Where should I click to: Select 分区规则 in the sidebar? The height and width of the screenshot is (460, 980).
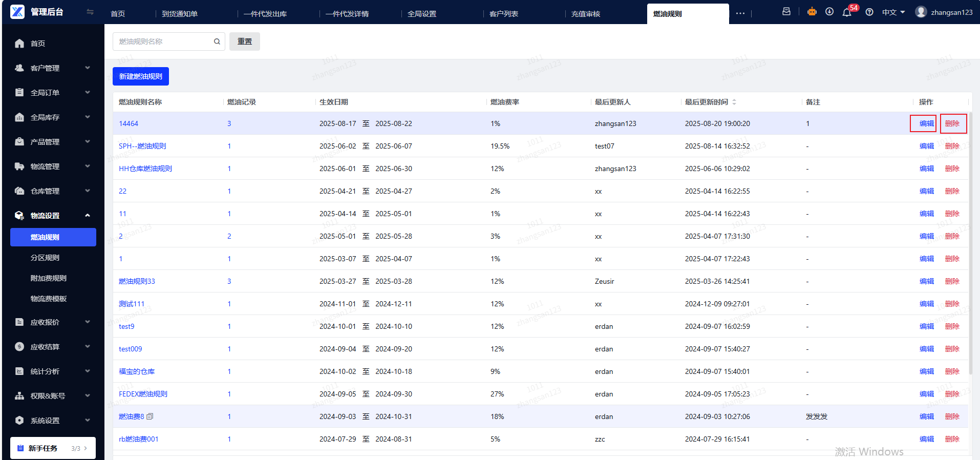coord(45,258)
